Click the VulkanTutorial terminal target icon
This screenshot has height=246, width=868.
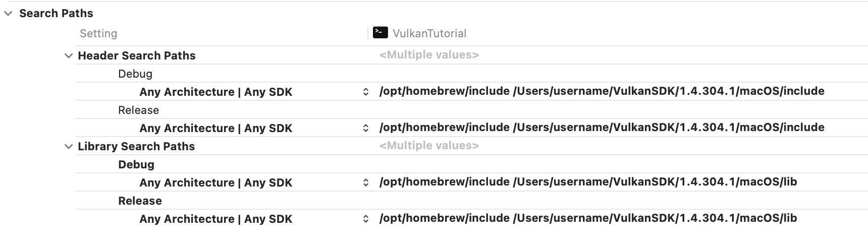click(380, 33)
